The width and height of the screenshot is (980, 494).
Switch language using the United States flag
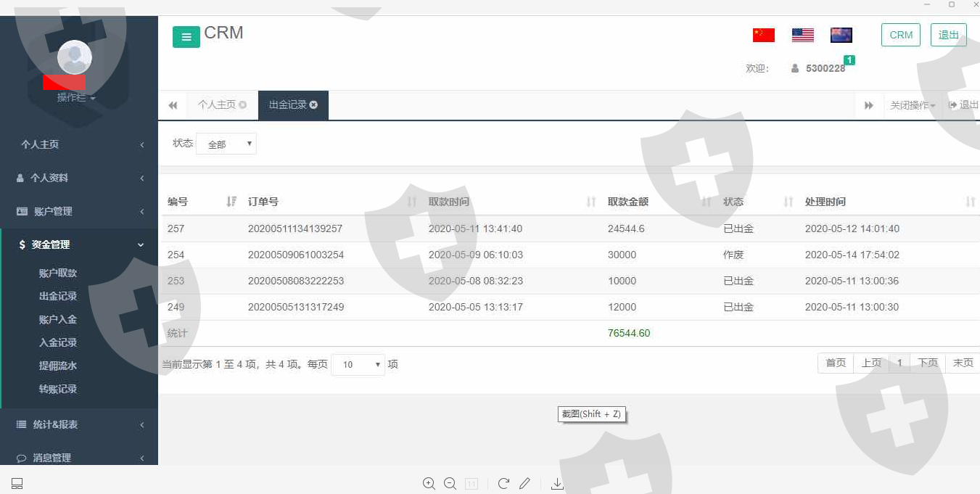pyautogui.click(x=803, y=35)
